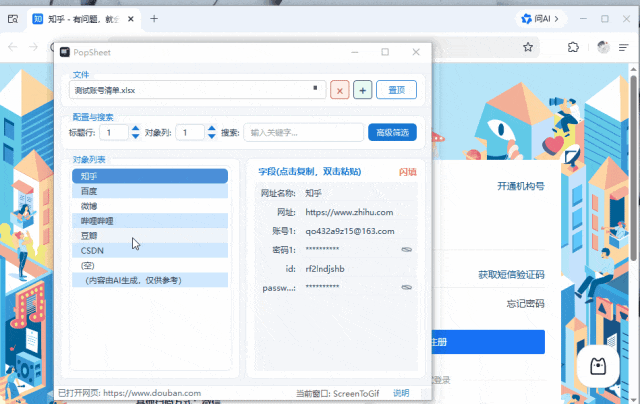Toggle the 闪填 flash-fill option

pos(407,172)
